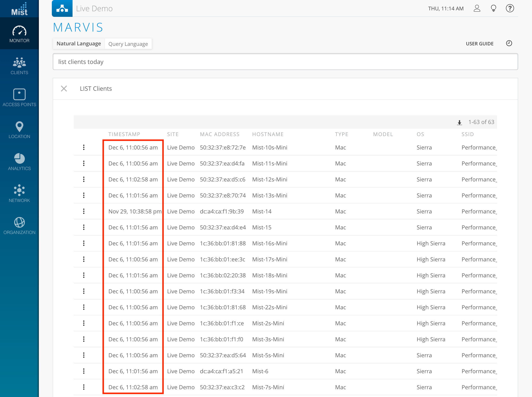This screenshot has height=397, width=532.
Task: Open the Monitor dashboard in sidebar
Action: coord(19,34)
